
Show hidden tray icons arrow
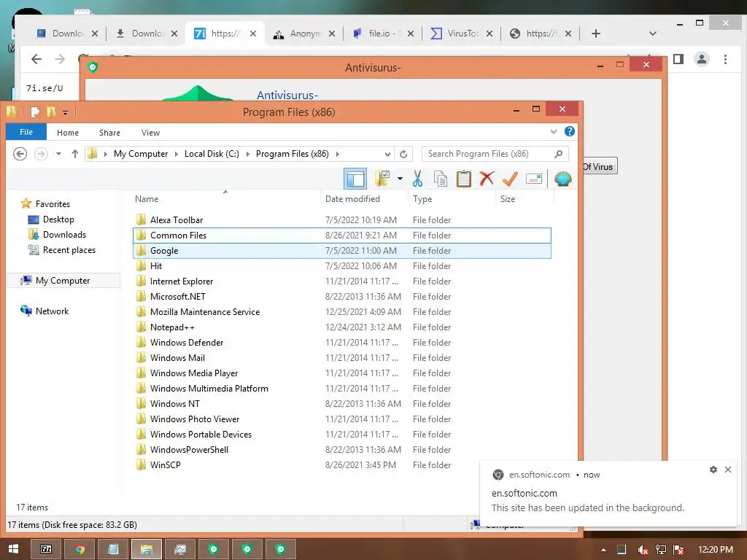tap(603, 550)
